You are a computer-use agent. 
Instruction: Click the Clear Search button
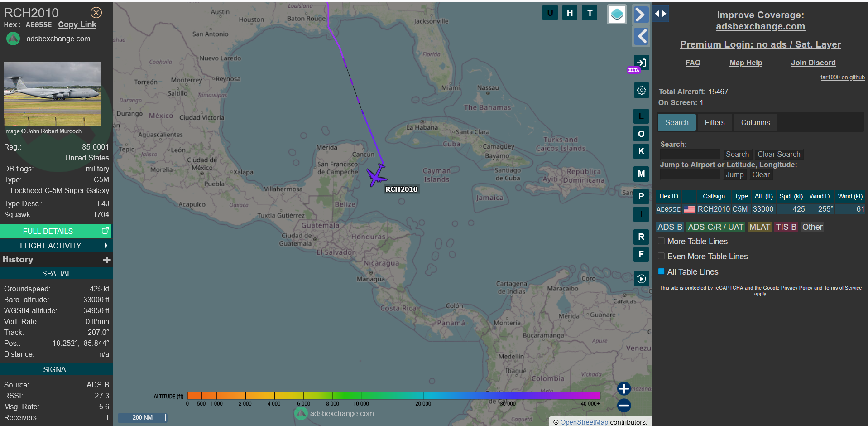coord(779,154)
